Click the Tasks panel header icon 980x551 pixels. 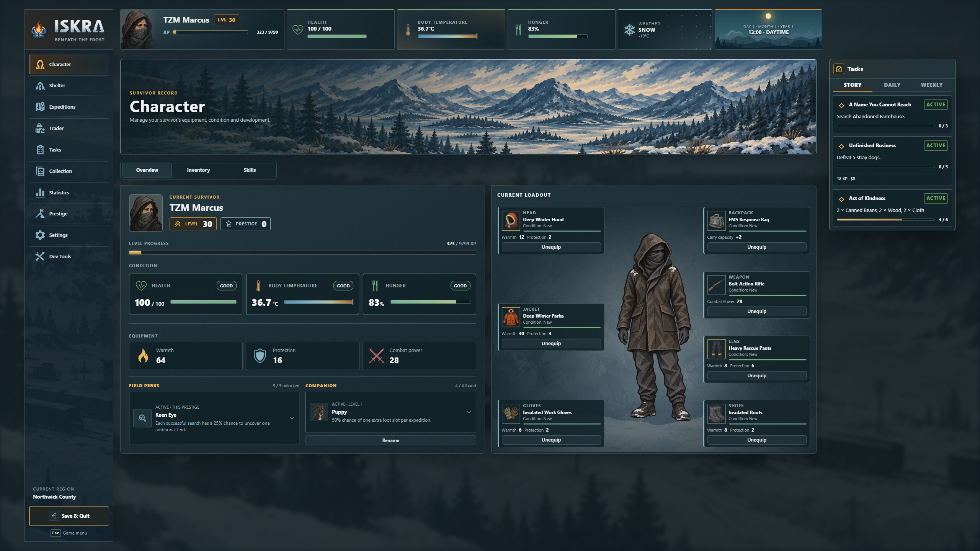[839, 69]
